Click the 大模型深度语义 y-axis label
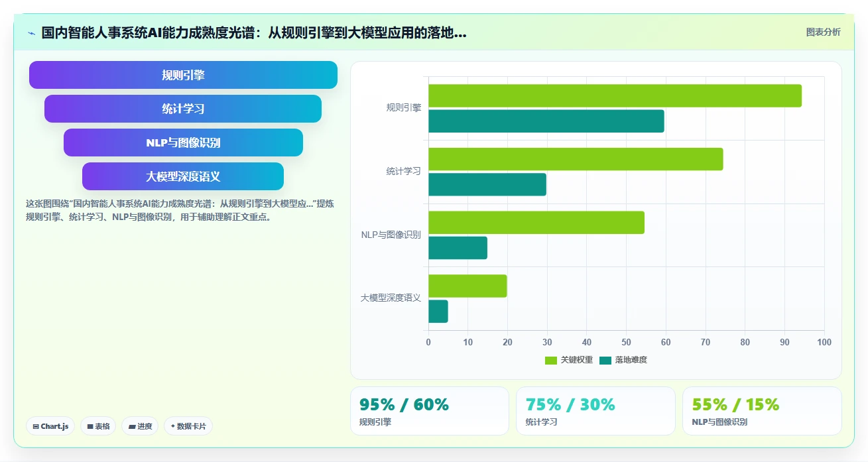 [x=391, y=298]
